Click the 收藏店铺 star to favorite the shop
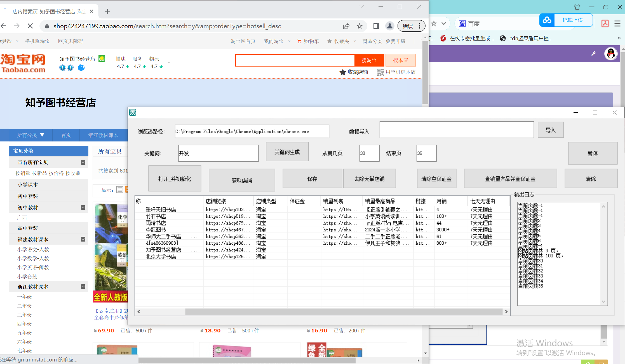 pyautogui.click(x=343, y=72)
